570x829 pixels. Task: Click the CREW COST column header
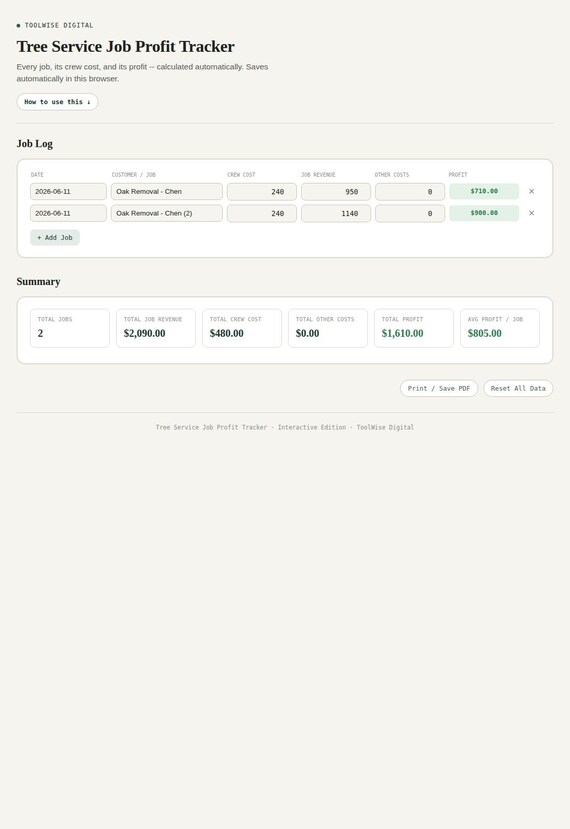click(241, 174)
